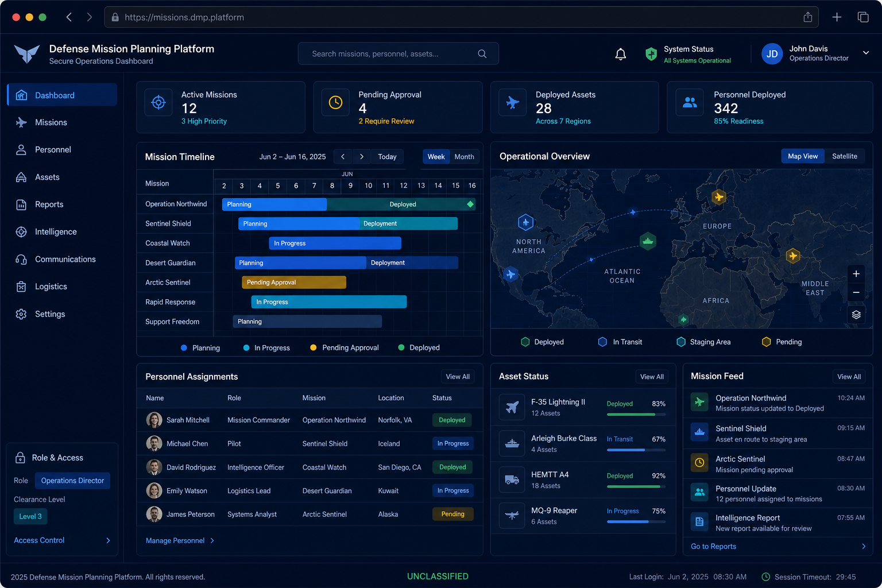Image resolution: width=882 pixels, height=588 pixels.
Task: Click the Manage Personnel chevron
Action: point(212,541)
